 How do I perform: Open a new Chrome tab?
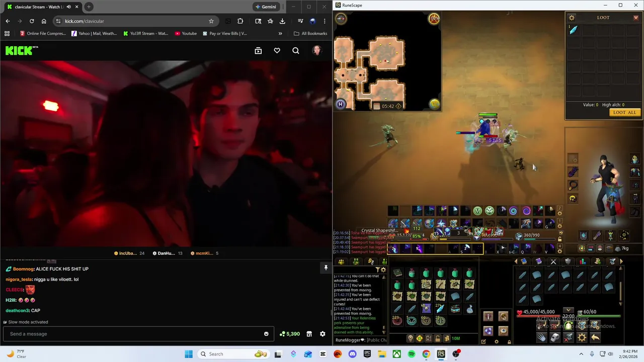tap(89, 7)
